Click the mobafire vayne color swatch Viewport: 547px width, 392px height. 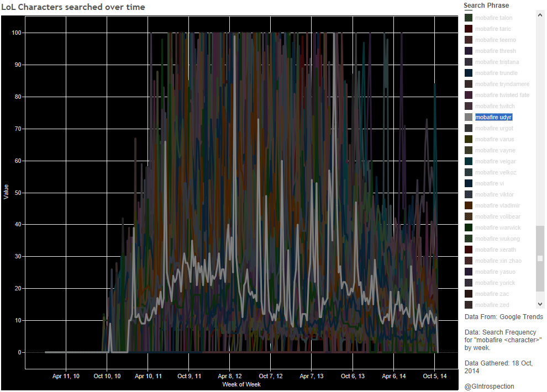[469, 151]
